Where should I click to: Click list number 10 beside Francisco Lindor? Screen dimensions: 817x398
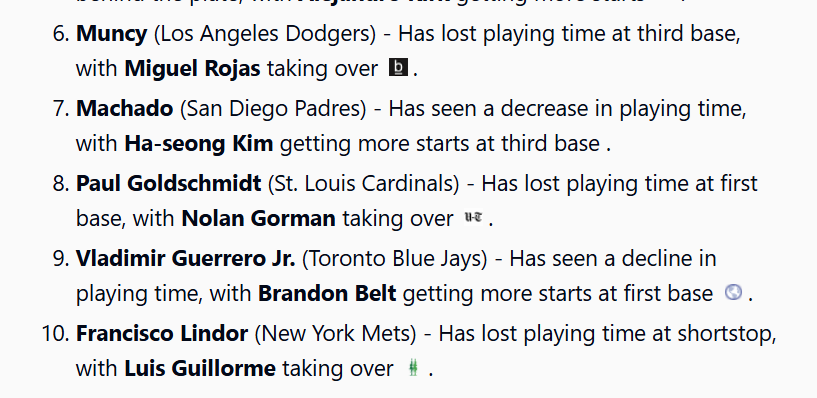point(55,334)
